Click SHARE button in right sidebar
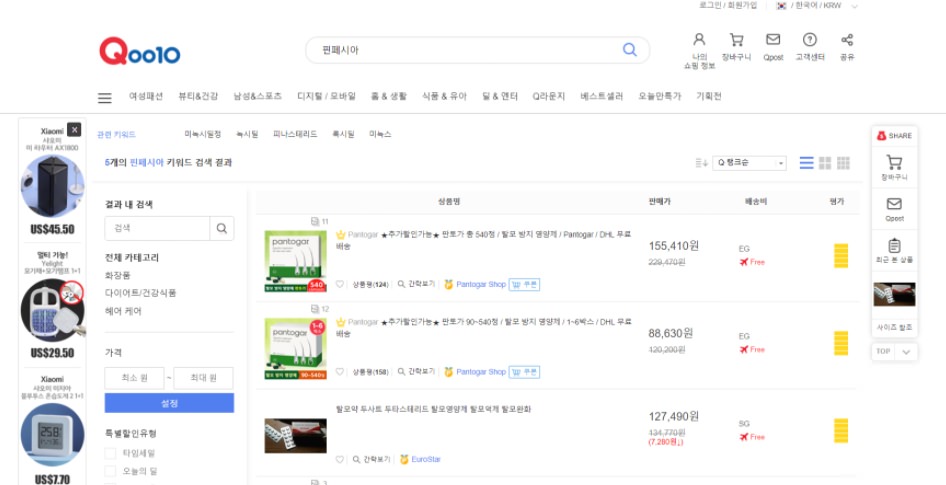946x485 pixels. 895,136
